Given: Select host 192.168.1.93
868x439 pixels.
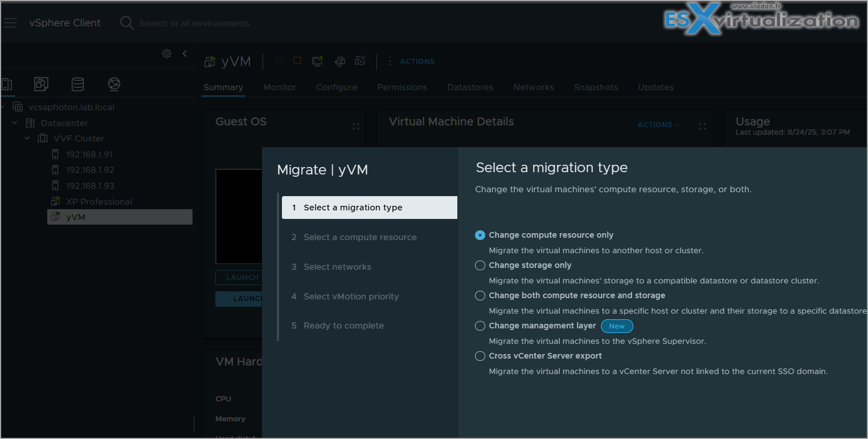Looking at the screenshot, I should (x=90, y=186).
